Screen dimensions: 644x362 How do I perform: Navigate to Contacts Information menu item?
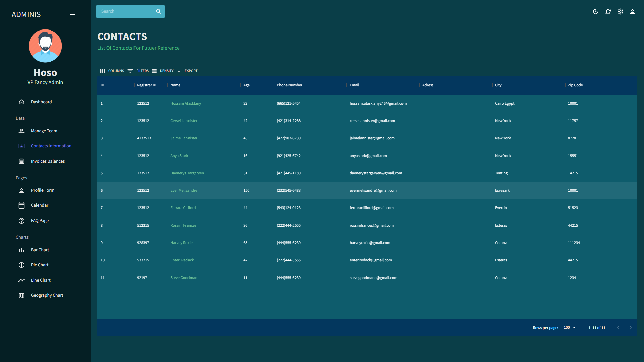point(51,146)
